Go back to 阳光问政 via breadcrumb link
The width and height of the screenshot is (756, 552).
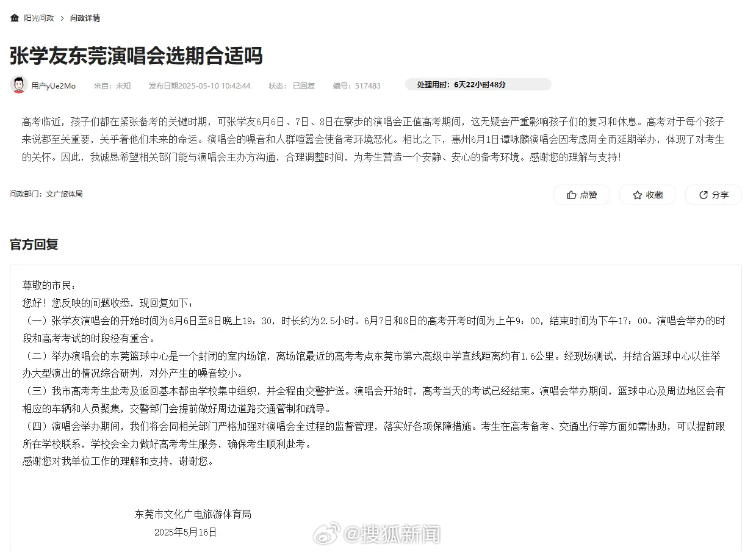(39, 18)
